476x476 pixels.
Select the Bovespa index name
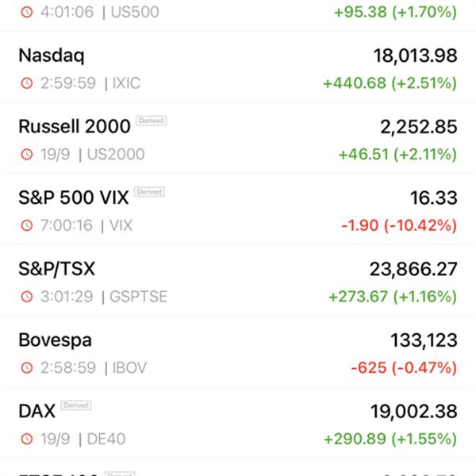tap(55, 340)
